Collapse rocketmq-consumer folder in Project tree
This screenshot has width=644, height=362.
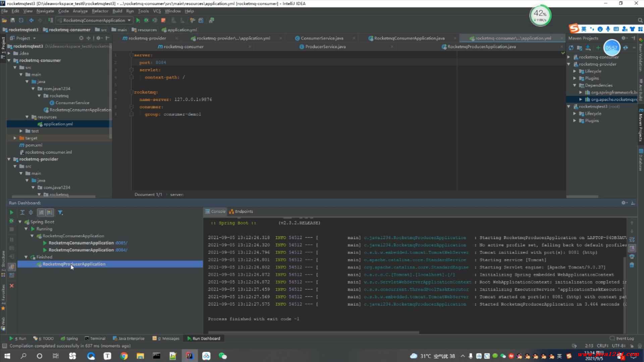click(x=9, y=60)
